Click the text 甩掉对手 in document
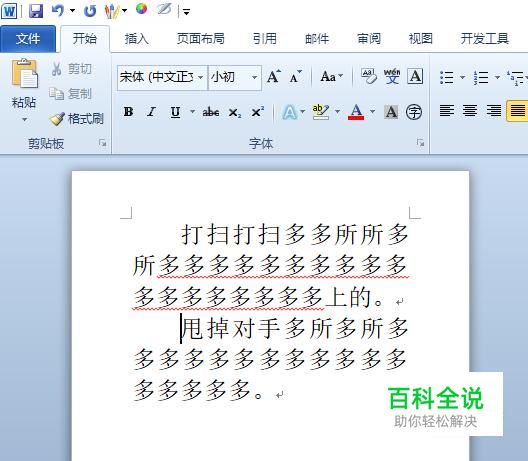The height and width of the screenshot is (461, 528). [230, 328]
